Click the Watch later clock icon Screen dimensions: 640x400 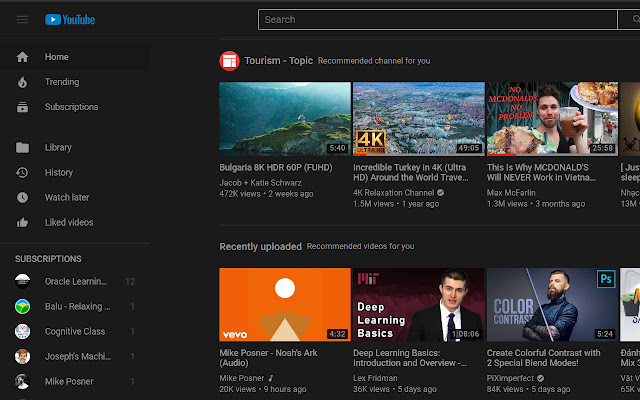[x=22, y=197]
